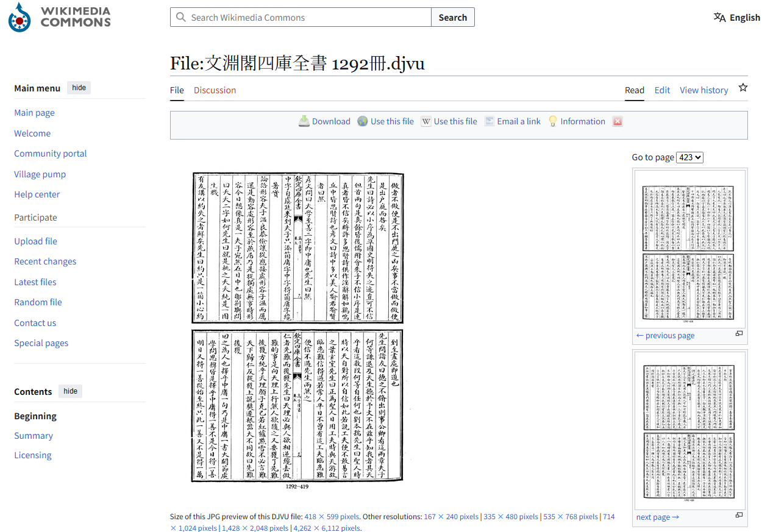Open the Contact us link

35,323
